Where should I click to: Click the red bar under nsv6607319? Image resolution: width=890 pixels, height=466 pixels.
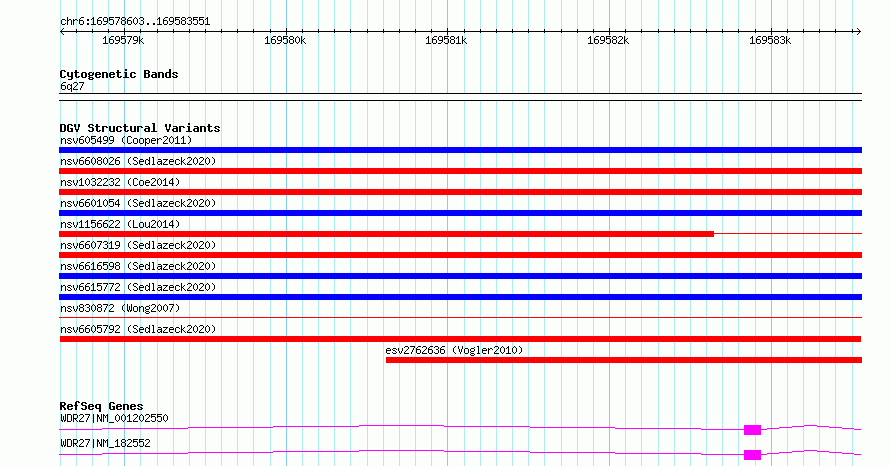coord(460,255)
